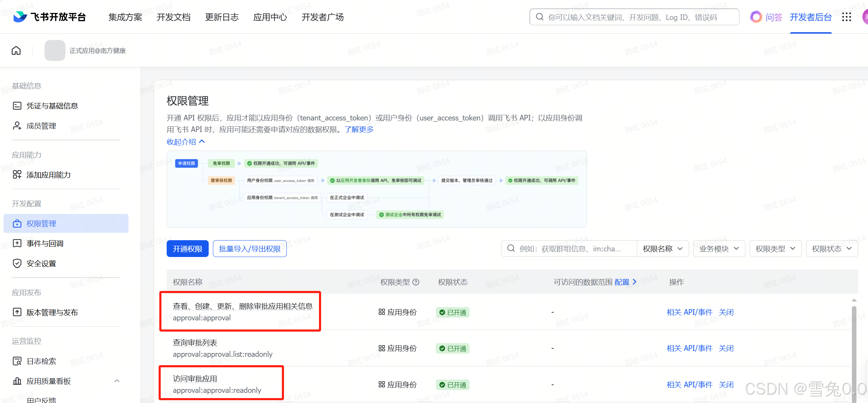Image resolution: width=868 pixels, height=403 pixels.
Task: Open 应用中心 in top navigation
Action: click(270, 17)
